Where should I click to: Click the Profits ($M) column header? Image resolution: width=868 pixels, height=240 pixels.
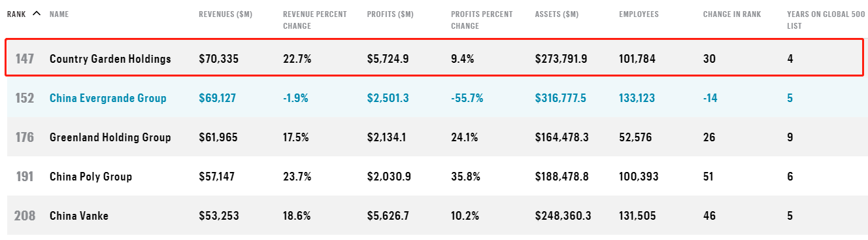pyautogui.click(x=391, y=14)
